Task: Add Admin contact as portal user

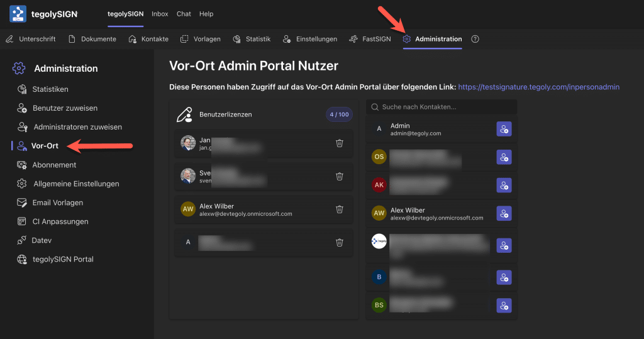Action: pos(504,129)
